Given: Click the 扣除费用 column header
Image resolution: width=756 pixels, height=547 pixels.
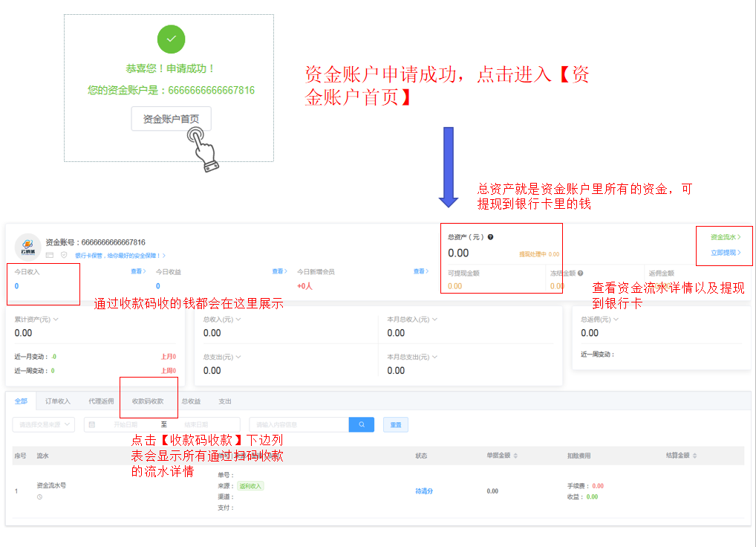Looking at the screenshot, I should (579, 456).
